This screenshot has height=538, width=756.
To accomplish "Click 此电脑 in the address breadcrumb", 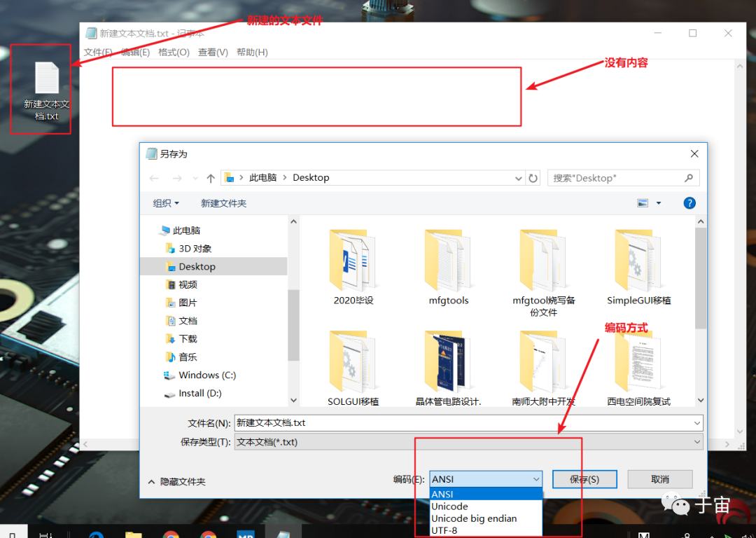I will point(262,177).
